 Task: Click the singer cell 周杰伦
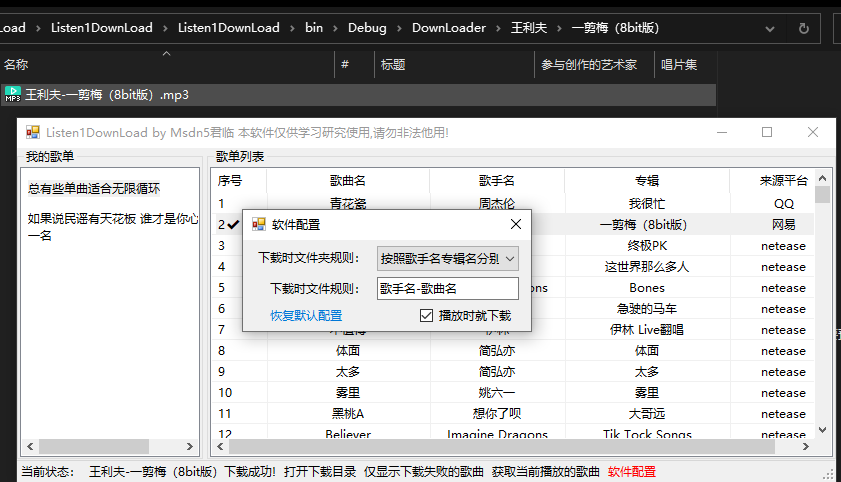(x=497, y=204)
